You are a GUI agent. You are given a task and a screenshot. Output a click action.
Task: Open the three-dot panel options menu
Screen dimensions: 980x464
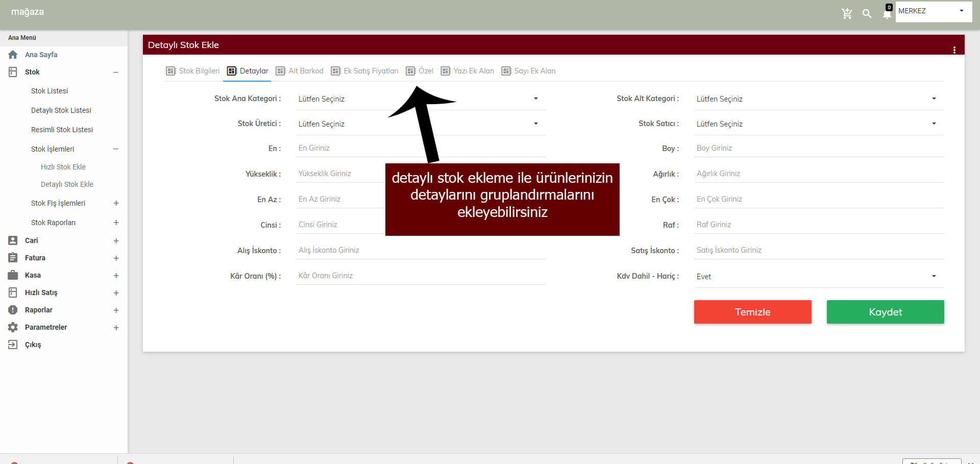pyautogui.click(x=954, y=50)
